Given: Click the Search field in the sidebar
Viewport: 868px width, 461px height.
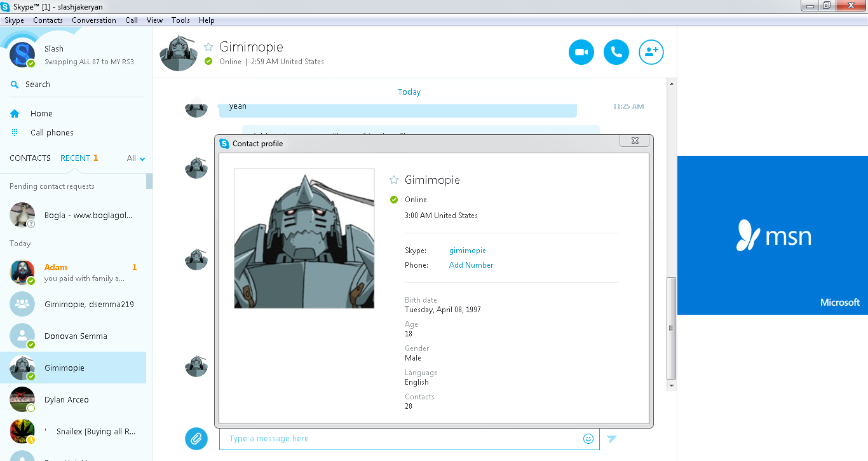Looking at the screenshot, I should 76,85.
